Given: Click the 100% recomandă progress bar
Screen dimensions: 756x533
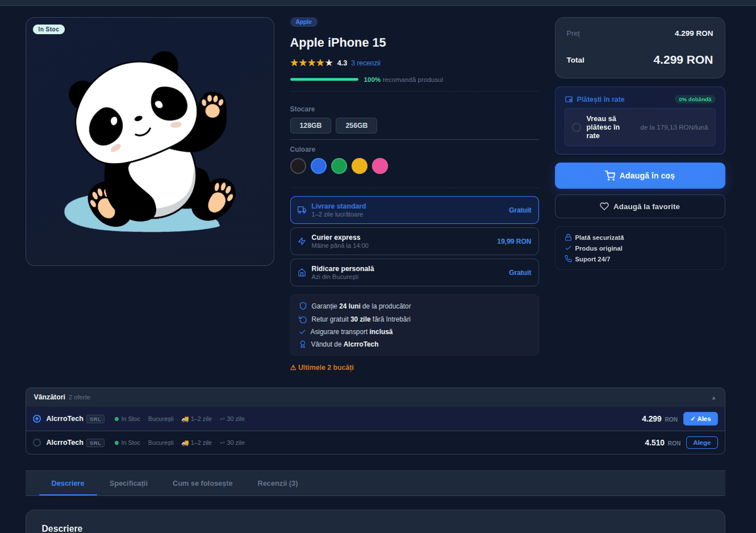Looking at the screenshot, I should pos(324,79).
